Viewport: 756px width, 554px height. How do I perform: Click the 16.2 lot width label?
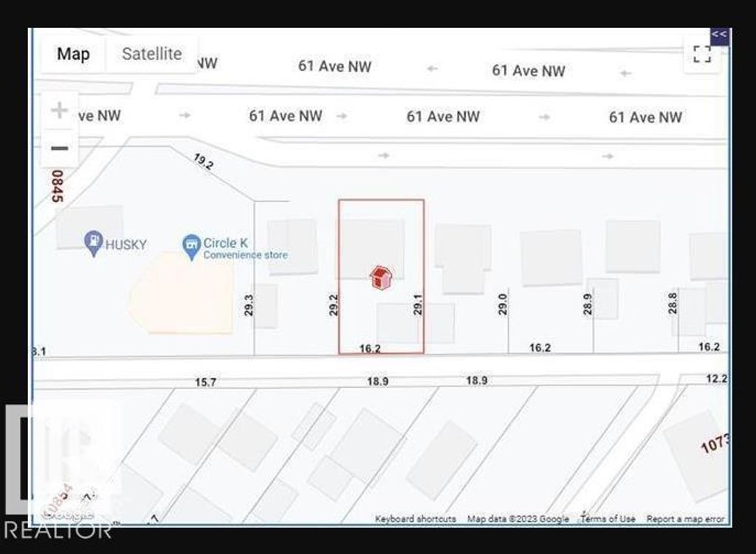pyautogui.click(x=371, y=349)
